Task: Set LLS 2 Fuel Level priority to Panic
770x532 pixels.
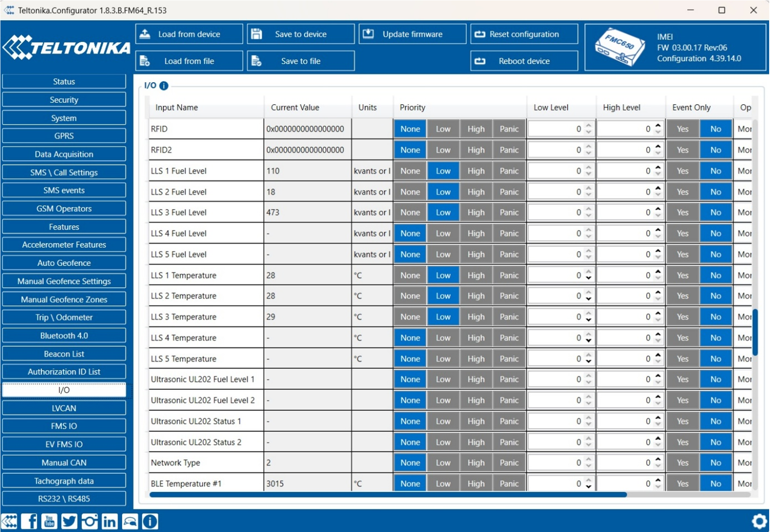Action: point(509,192)
